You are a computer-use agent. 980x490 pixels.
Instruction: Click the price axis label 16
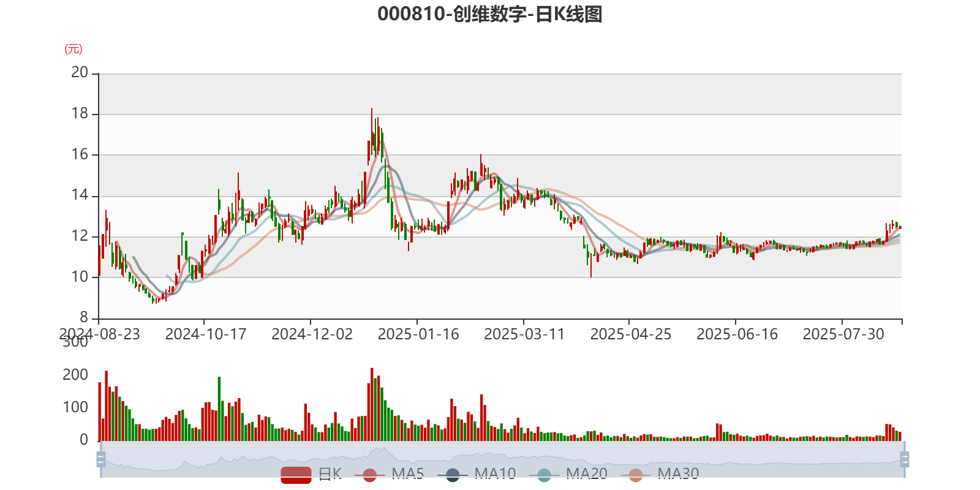click(80, 154)
